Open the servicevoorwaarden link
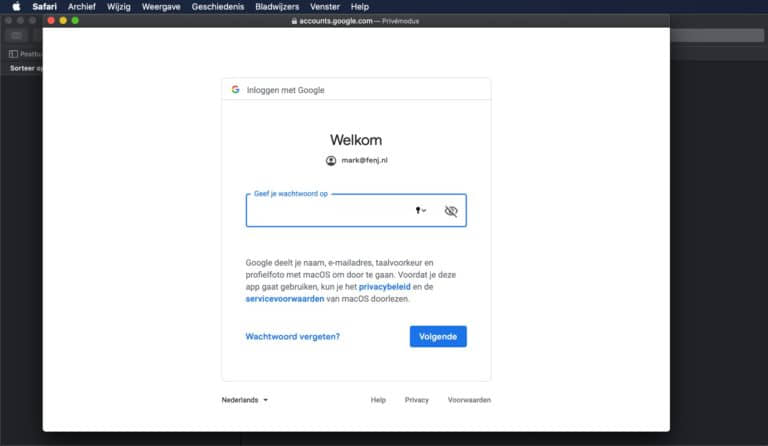This screenshot has height=446, width=768. (284, 298)
